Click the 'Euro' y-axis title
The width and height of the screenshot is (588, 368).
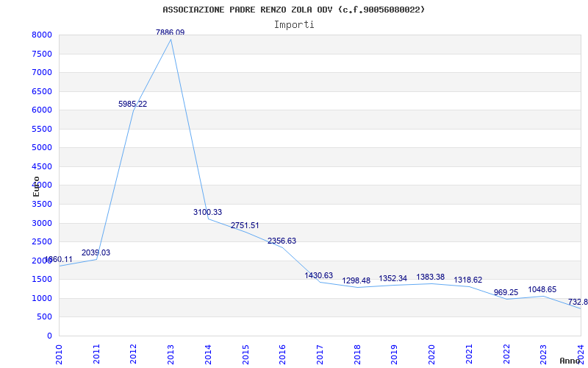tap(36, 186)
